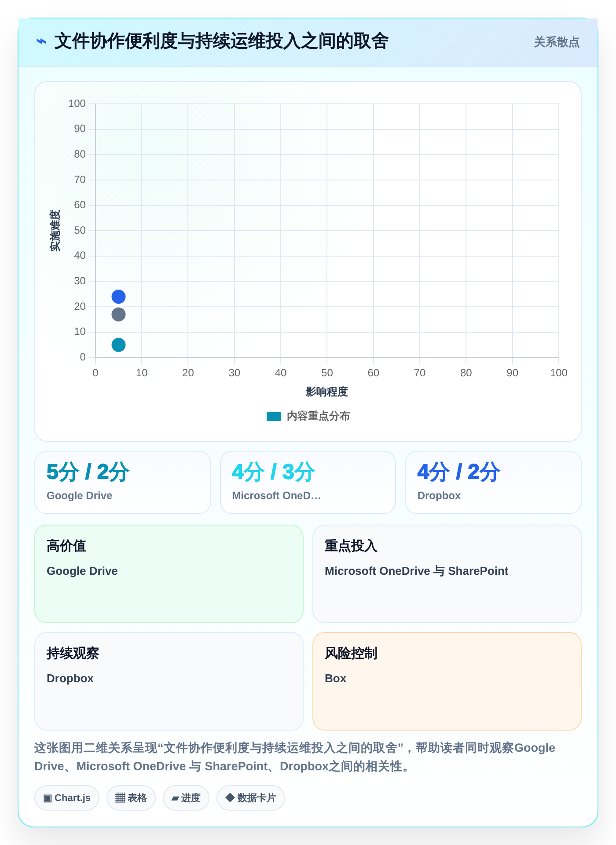This screenshot has width=616, height=845.
Task: Click the Chart.js tag chip
Action: pyautogui.click(x=67, y=798)
